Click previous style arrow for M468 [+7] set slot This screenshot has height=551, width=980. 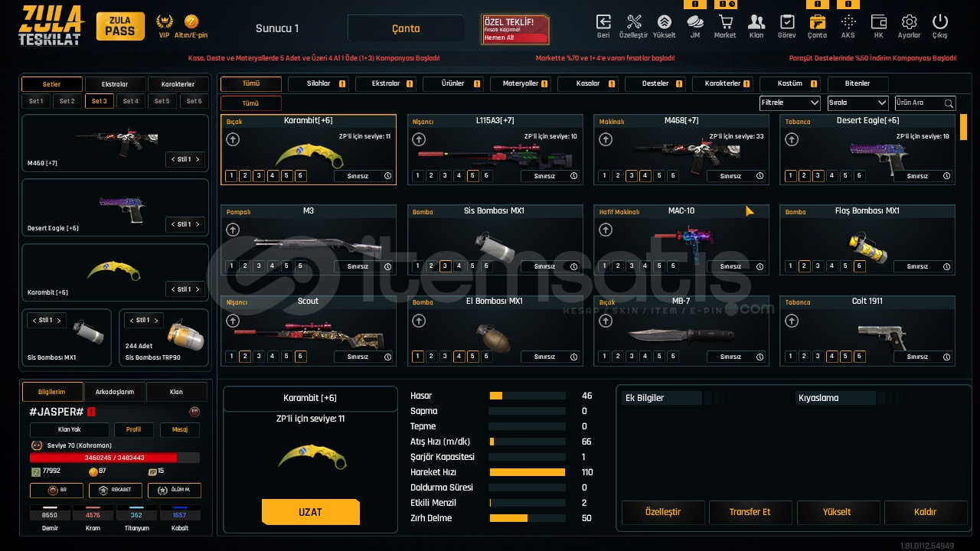[x=172, y=159]
